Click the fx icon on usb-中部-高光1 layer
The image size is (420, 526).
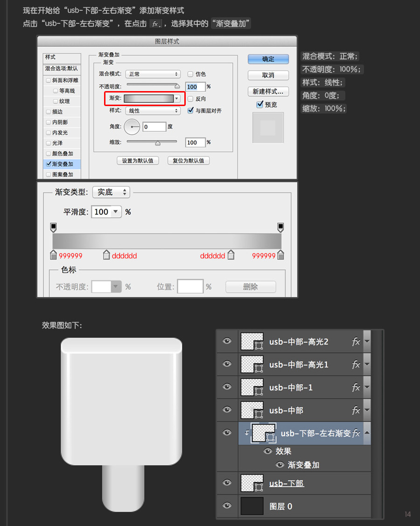click(x=356, y=365)
